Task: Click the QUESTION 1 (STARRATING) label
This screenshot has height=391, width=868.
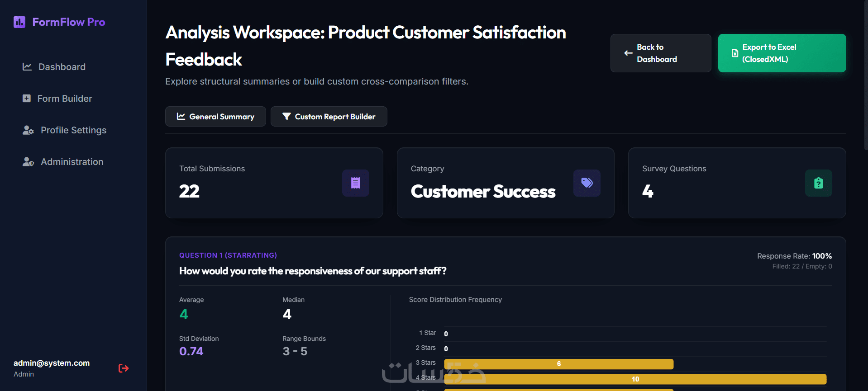Action: (228, 255)
